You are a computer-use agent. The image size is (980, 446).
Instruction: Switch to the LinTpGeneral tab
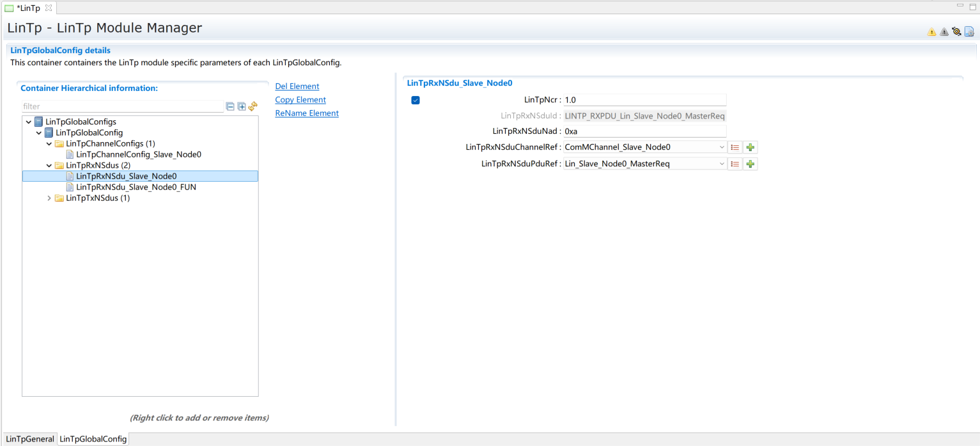click(x=30, y=439)
